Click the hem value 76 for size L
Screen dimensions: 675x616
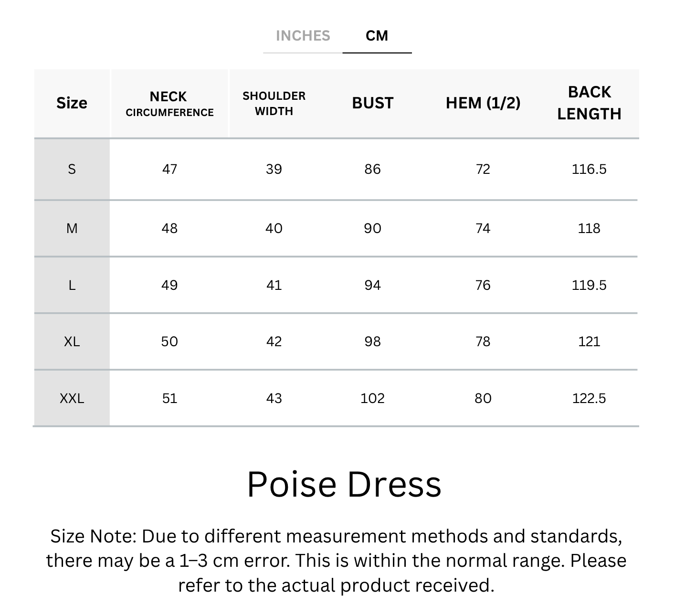[x=483, y=285]
